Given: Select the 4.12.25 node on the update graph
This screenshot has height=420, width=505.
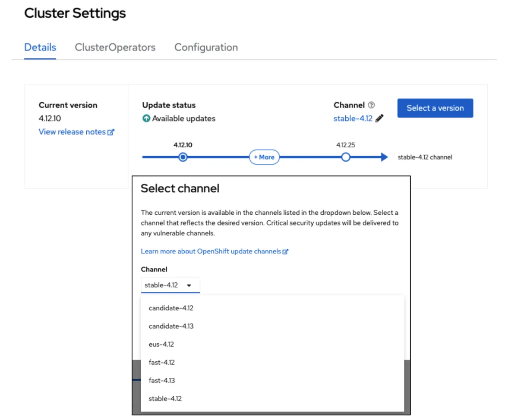Looking at the screenshot, I should point(346,157).
